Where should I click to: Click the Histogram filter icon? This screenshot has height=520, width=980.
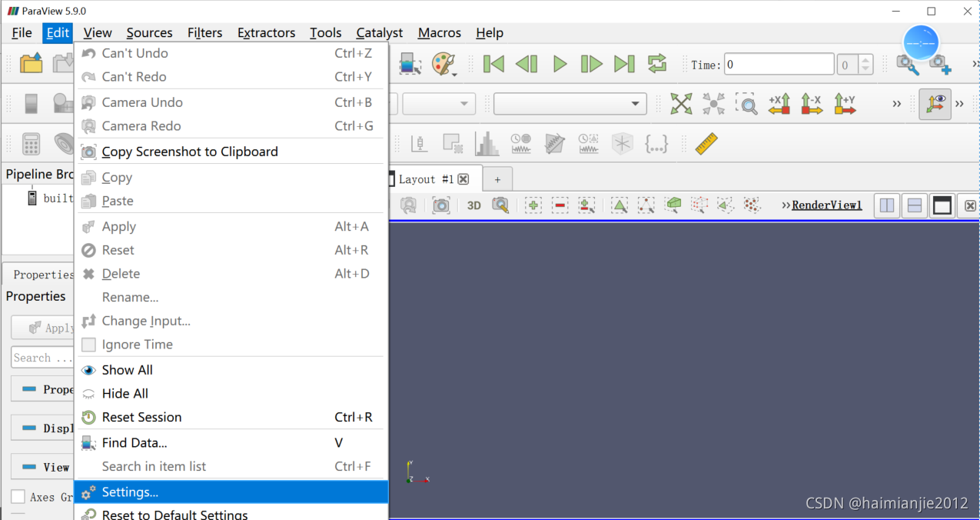[487, 144]
